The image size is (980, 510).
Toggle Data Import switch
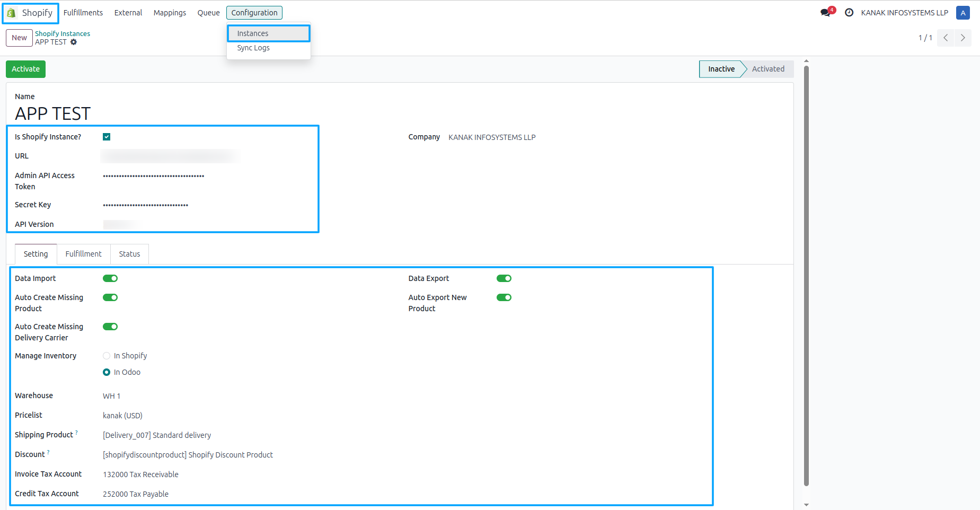click(110, 278)
